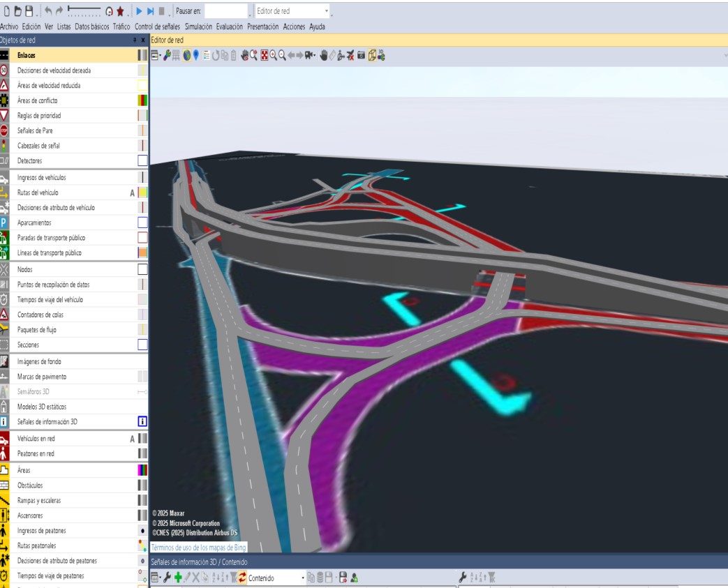Toggle the 2D/3D mode cube icon
728x588 pixels.
pyautogui.click(x=372, y=56)
